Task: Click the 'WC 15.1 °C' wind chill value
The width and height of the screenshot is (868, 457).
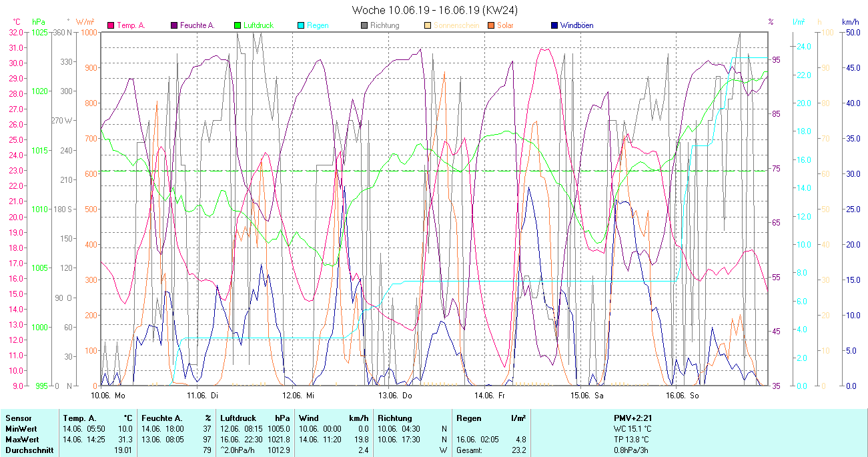Action: tap(632, 429)
